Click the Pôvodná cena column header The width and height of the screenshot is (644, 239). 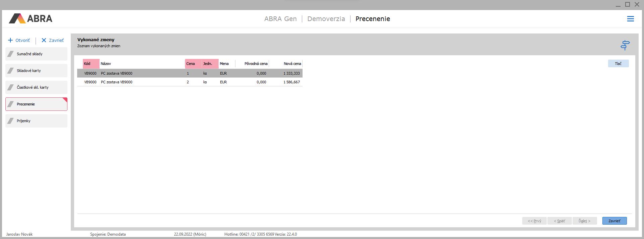click(256, 64)
